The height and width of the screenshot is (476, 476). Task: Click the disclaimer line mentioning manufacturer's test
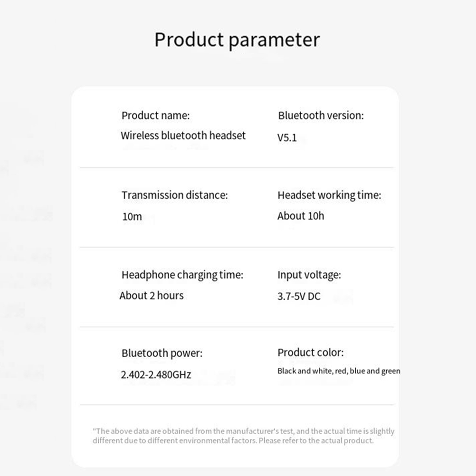point(243,431)
